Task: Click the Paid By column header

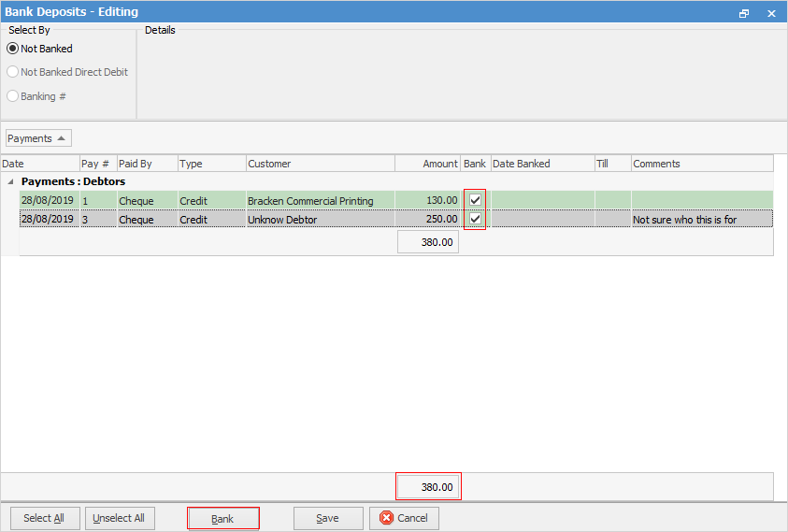Action: [146, 164]
